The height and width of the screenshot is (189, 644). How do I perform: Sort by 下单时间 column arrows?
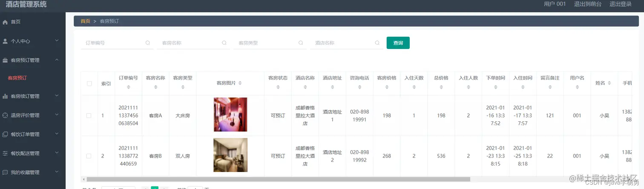pos(496,87)
